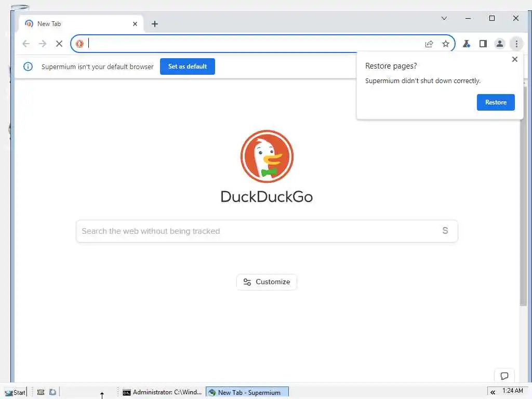532x399 pixels.
Task: Maximize the Supermium window
Action: 491,18
